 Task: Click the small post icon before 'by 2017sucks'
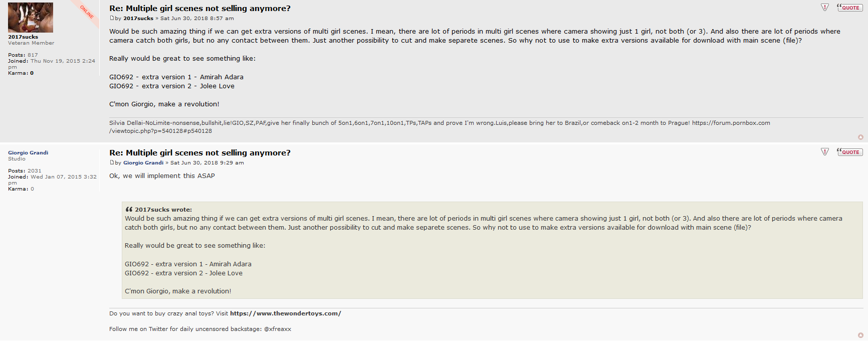pos(112,18)
